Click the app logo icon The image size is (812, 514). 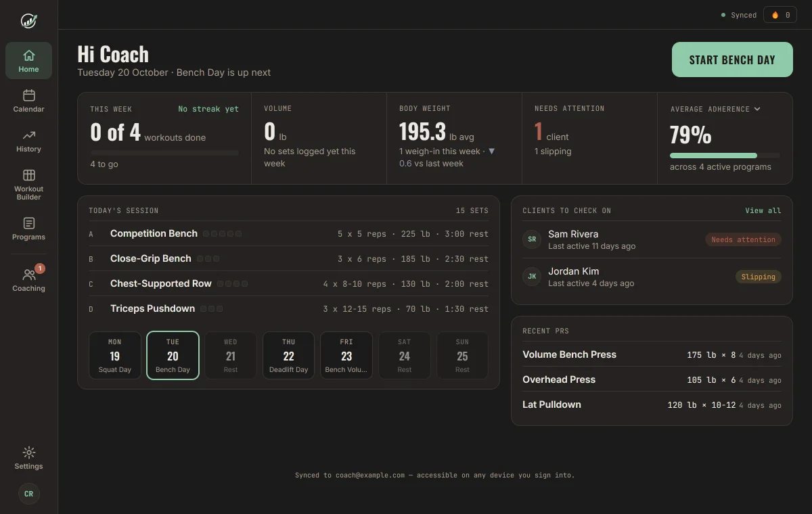click(x=28, y=21)
